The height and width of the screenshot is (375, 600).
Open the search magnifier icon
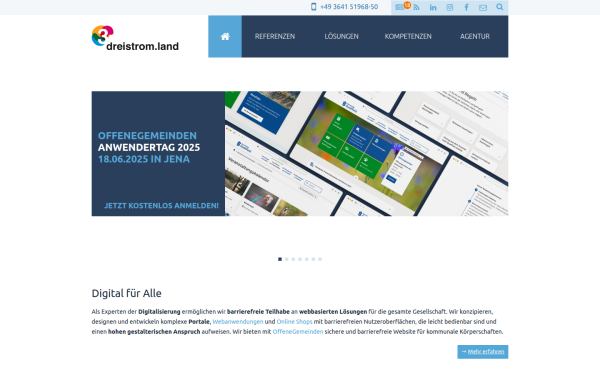[500, 7]
